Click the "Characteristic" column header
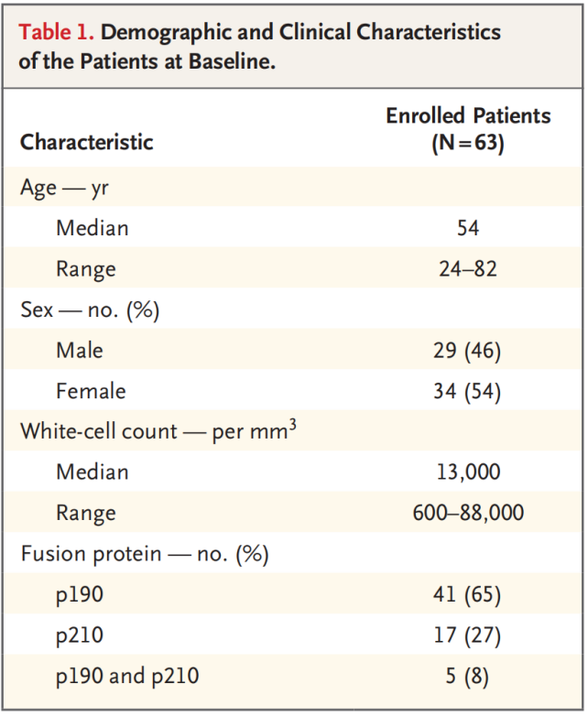Image resolution: width=588 pixels, height=716 pixels. click(87, 142)
